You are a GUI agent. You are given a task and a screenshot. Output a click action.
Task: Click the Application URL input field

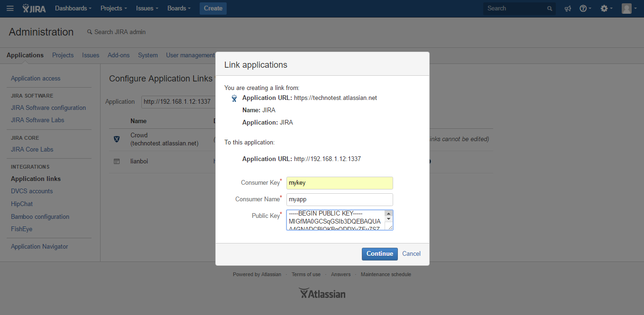tap(178, 101)
